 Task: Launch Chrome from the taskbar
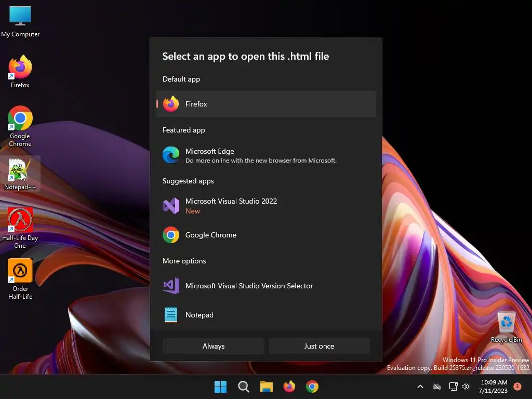point(312,387)
